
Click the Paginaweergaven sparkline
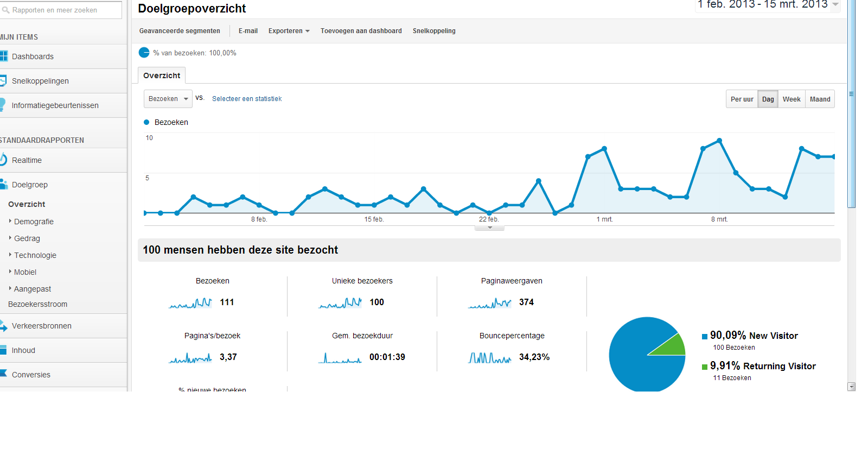[x=490, y=303]
